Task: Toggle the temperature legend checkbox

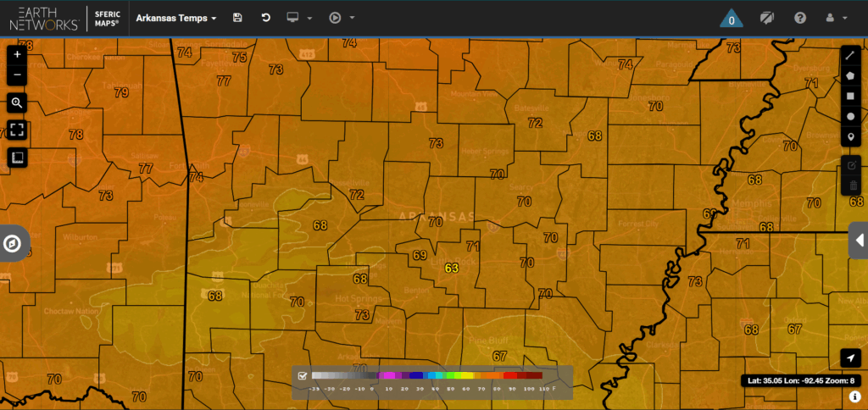Action: [303, 375]
